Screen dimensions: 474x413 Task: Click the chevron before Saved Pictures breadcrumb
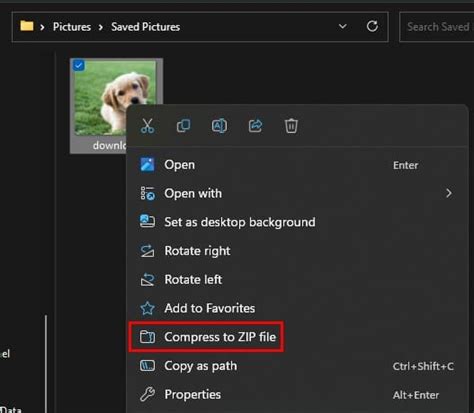coord(101,27)
